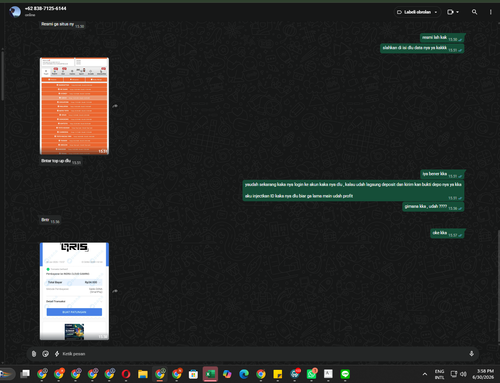Open the emoji and sticker picker

(45, 354)
